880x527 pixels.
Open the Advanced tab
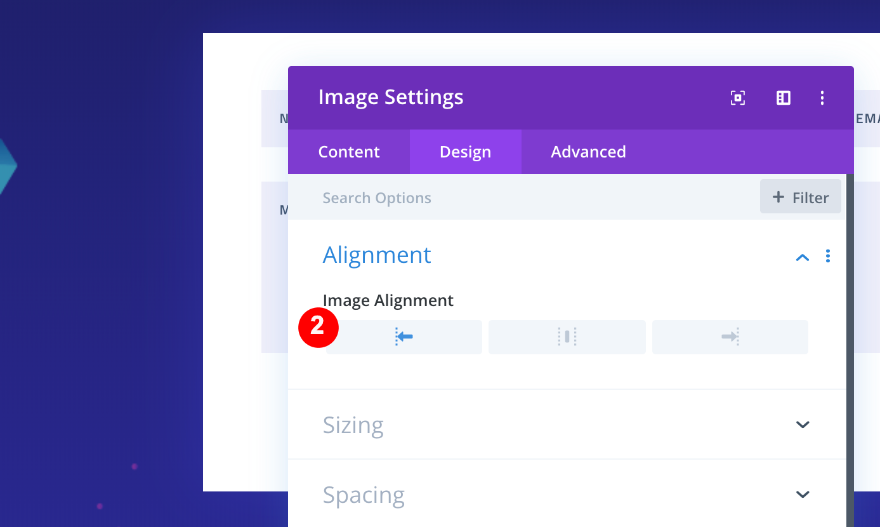pos(588,152)
